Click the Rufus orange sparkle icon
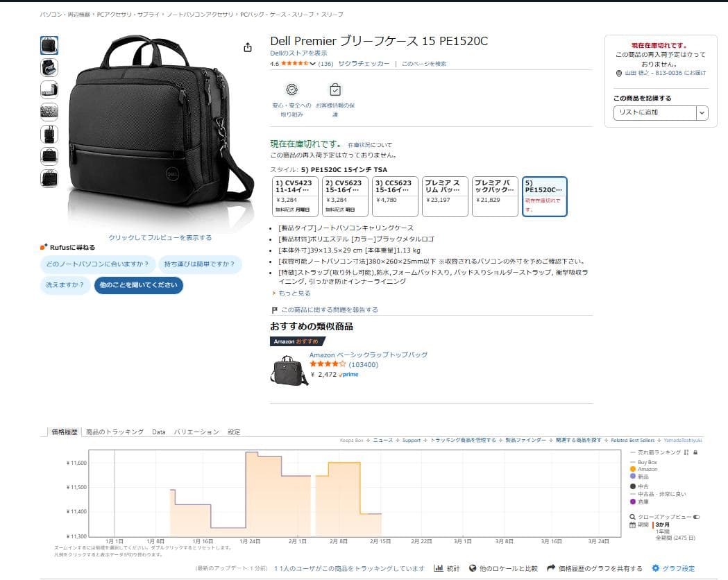The height and width of the screenshot is (580, 728). [x=44, y=247]
